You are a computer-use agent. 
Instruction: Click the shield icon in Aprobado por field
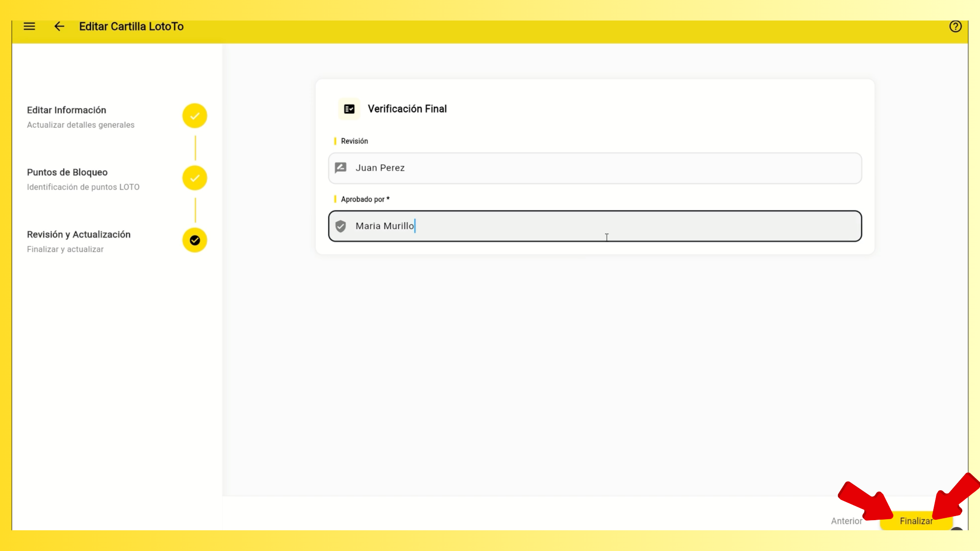341,226
